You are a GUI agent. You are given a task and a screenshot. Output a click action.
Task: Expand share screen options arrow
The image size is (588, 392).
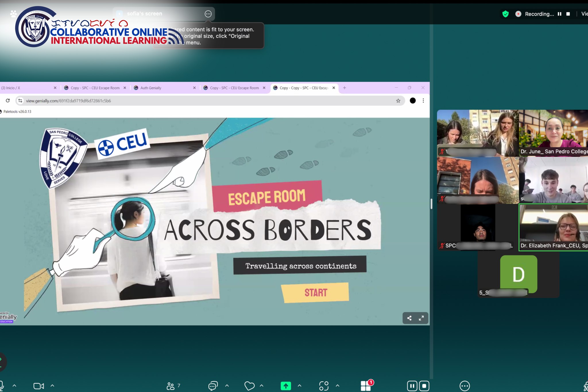(x=299, y=386)
